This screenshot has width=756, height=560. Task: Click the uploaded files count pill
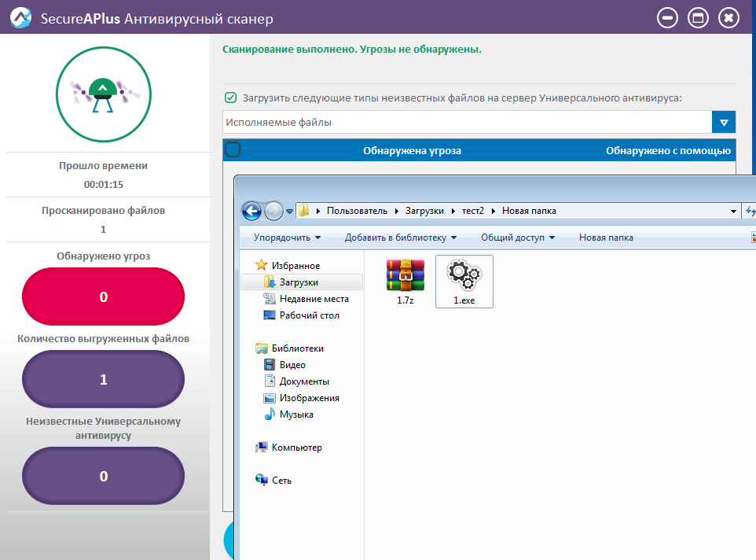(103, 379)
